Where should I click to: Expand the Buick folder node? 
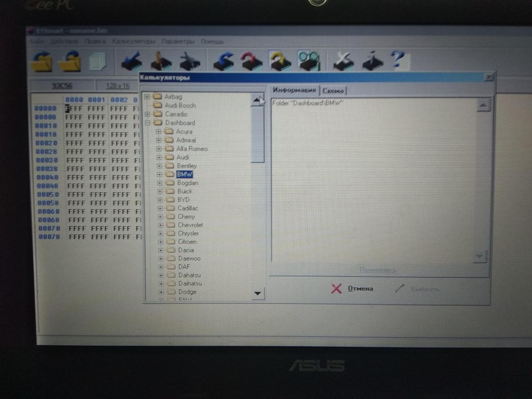coord(160,192)
